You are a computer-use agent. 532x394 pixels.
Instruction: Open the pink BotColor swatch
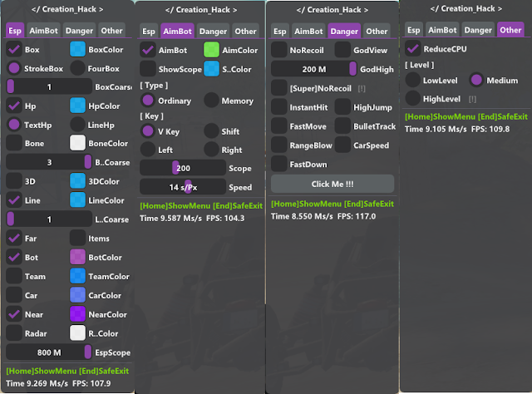click(x=77, y=257)
